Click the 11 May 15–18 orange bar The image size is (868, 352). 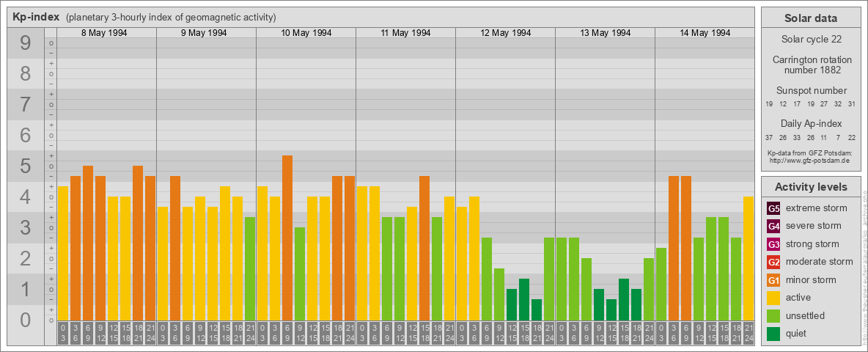click(x=424, y=248)
